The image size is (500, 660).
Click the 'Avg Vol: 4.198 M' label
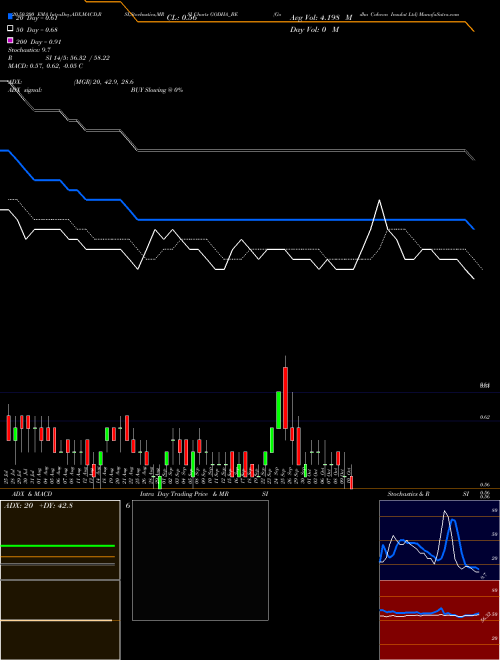[x=321, y=18]
